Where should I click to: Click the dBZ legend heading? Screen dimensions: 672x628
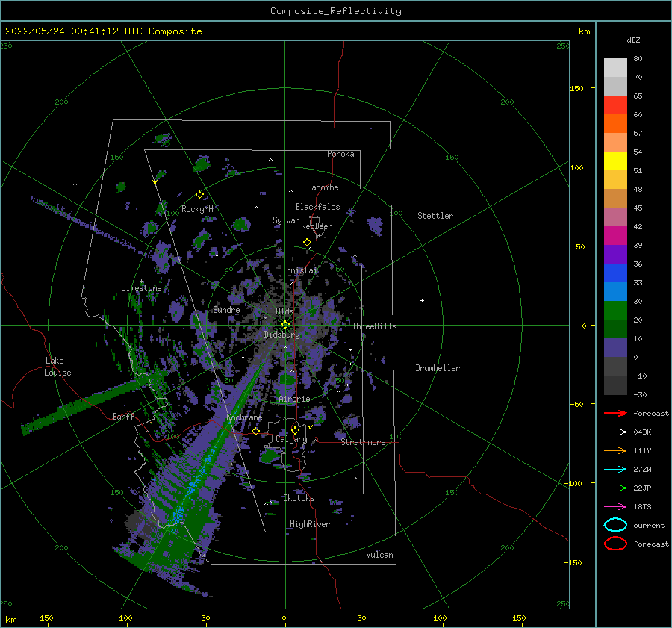pyautogui.click(x=633, y=40)
